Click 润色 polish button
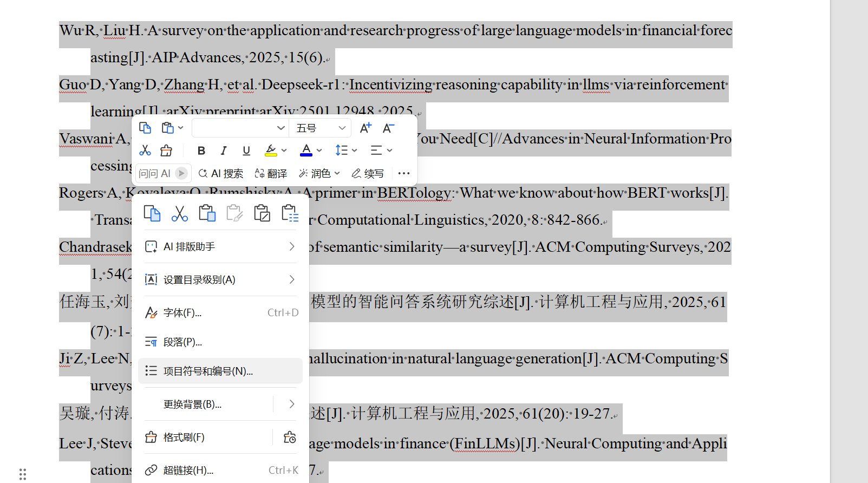The image size is (868, 483). point(315,173)
